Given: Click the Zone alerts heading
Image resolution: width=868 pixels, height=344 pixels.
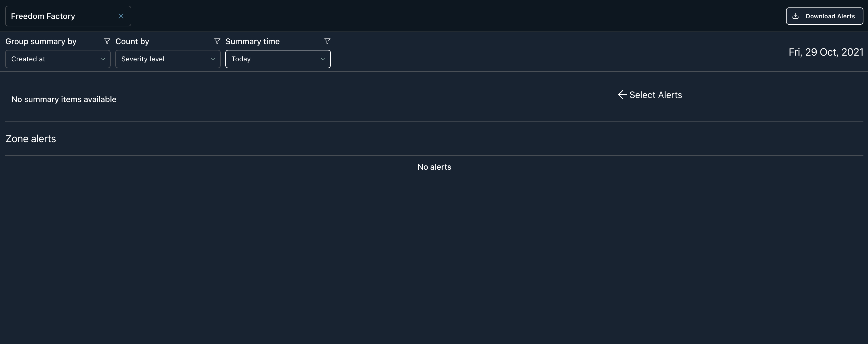Looking at the screenshot, I should click(x=31, y=138).
